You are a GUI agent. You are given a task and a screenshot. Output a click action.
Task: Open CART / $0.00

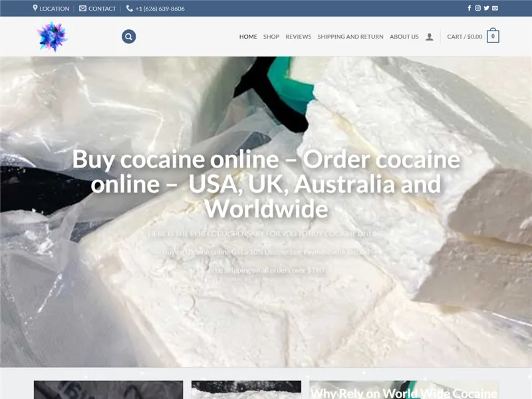(x=464, y=37)
